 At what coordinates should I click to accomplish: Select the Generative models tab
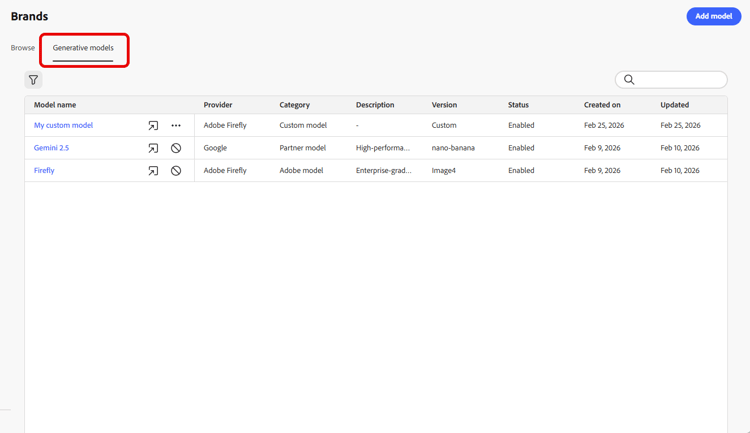[x=83, y=48]
